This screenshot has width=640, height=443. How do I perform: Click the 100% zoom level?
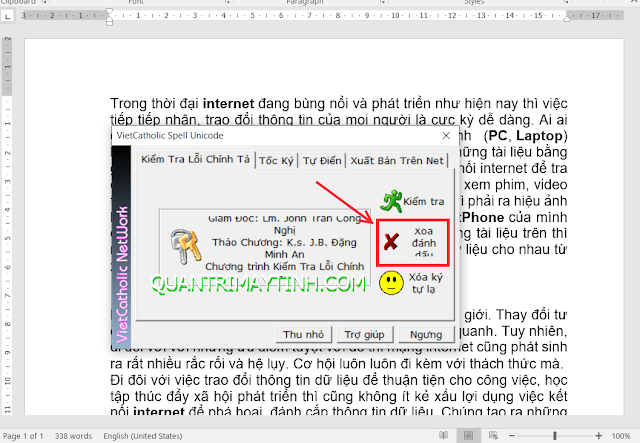coord(621,436)
